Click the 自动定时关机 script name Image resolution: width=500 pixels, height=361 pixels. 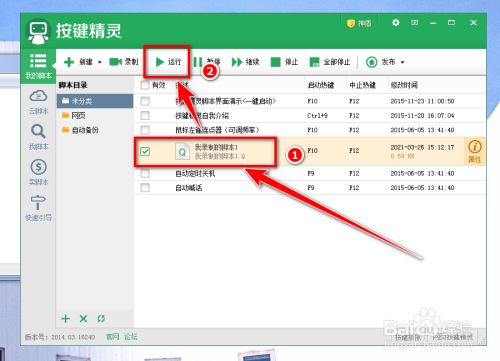click(195, 174)
